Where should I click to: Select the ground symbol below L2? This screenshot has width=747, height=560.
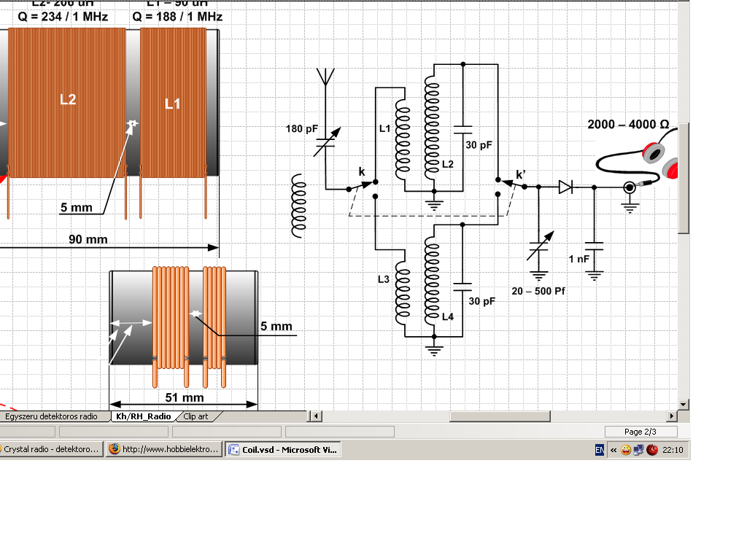click(x=434, y=204)
